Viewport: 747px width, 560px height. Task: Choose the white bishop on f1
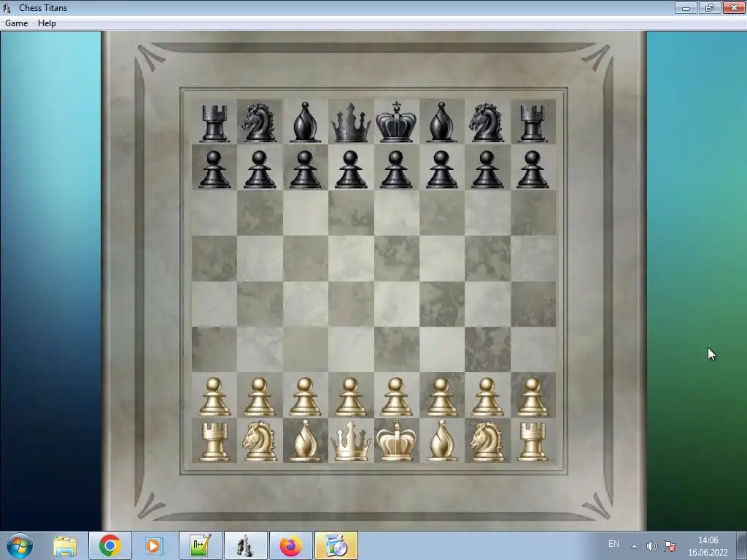point(441,440)
